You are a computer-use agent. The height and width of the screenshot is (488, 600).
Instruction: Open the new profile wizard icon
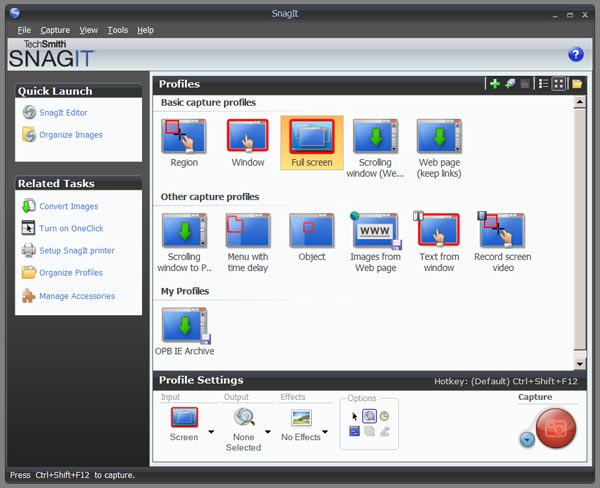510,84
